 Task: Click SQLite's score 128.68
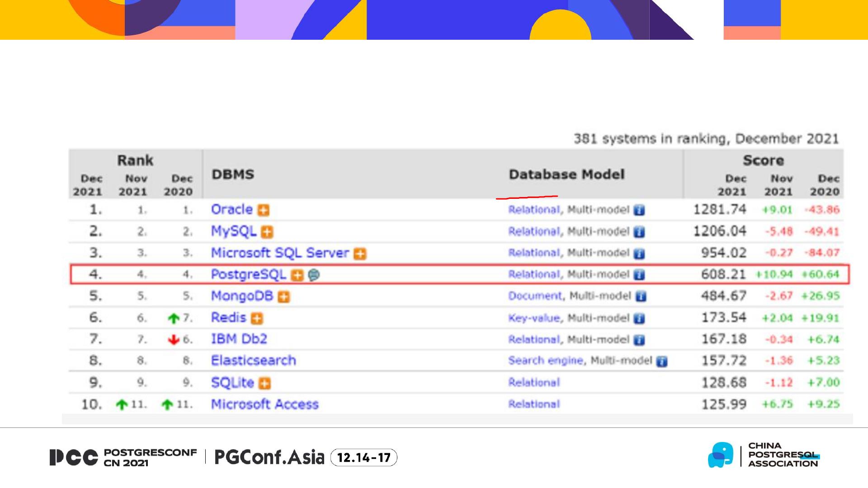coord(724,383)
